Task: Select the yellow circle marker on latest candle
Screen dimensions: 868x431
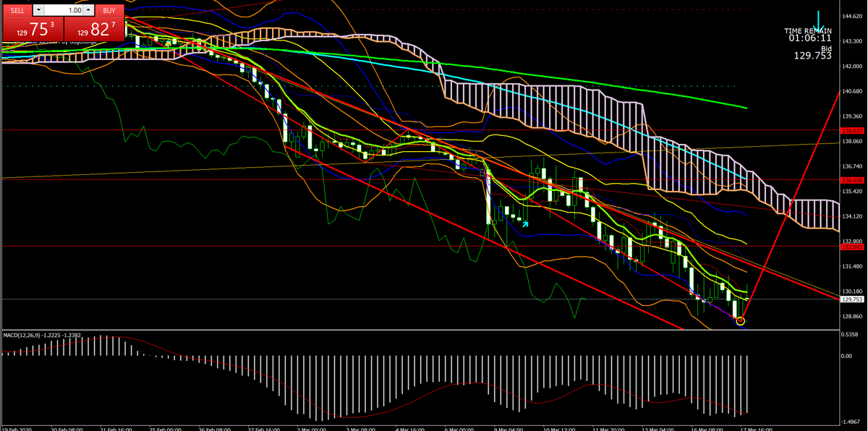Action: point(740,320)
